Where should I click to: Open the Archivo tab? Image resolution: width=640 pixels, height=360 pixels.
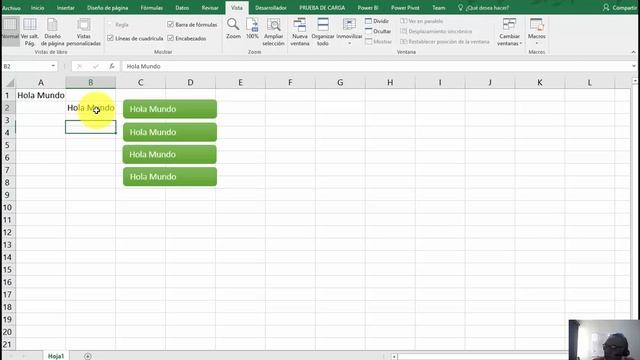pos(11,8)
